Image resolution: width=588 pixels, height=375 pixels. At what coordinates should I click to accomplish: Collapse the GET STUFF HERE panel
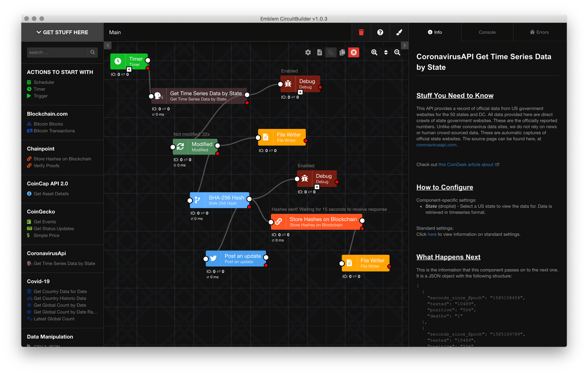click(x=62, y=32)
